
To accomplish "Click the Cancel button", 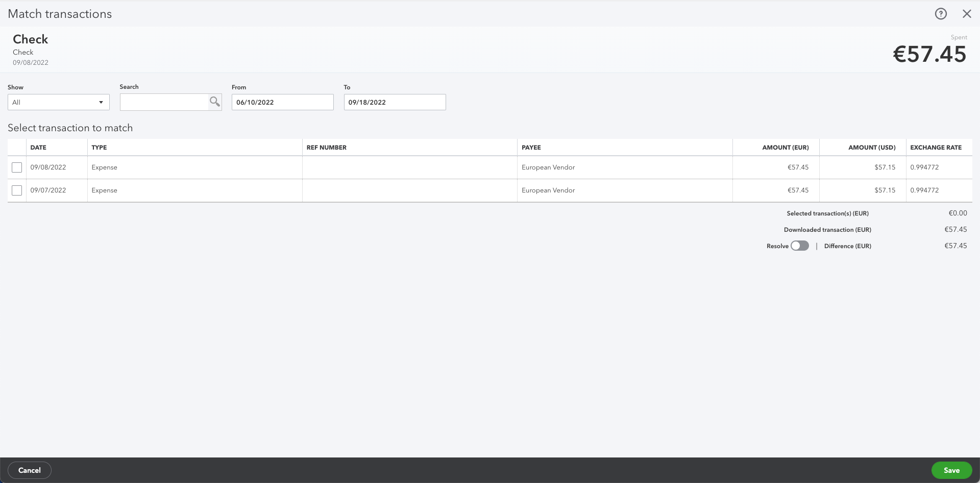I will pyautogui.click(x=30, y=470).
